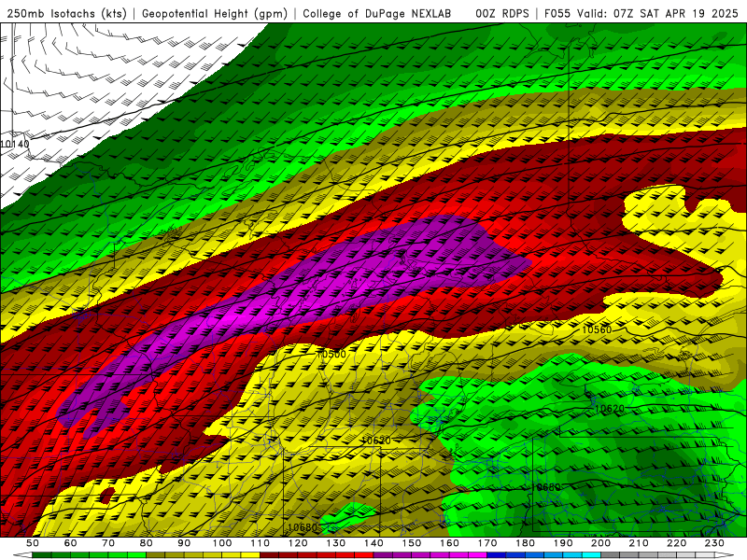
Task: Click the 200 tick label on color scale
Action: point(600,543)
